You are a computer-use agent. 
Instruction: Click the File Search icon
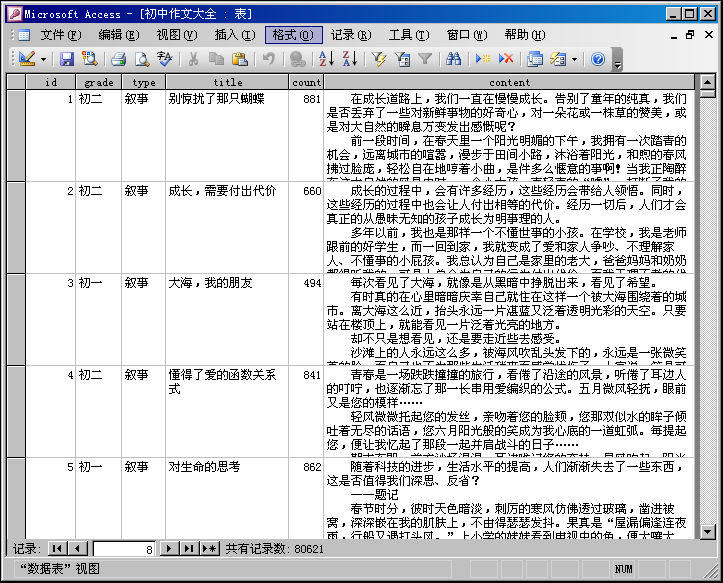89,59
